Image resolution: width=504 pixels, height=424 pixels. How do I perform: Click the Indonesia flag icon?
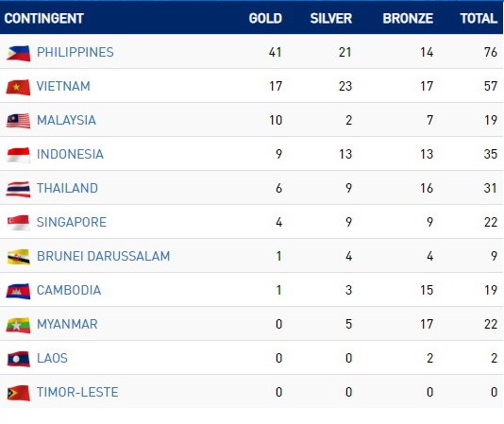click(x=18, y=155)
